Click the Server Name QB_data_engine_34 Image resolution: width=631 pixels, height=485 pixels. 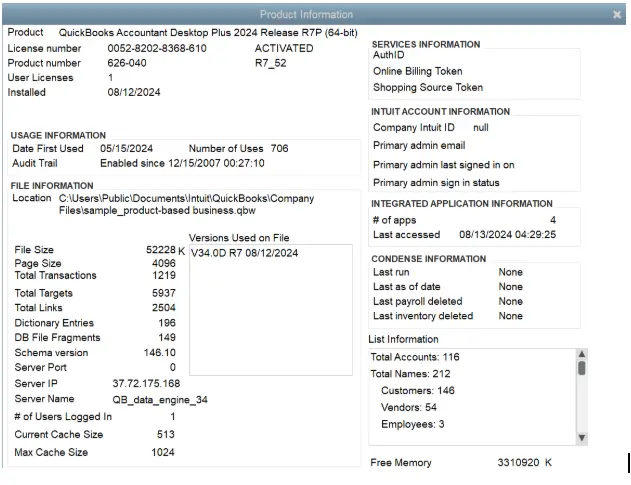pos(160,400)
